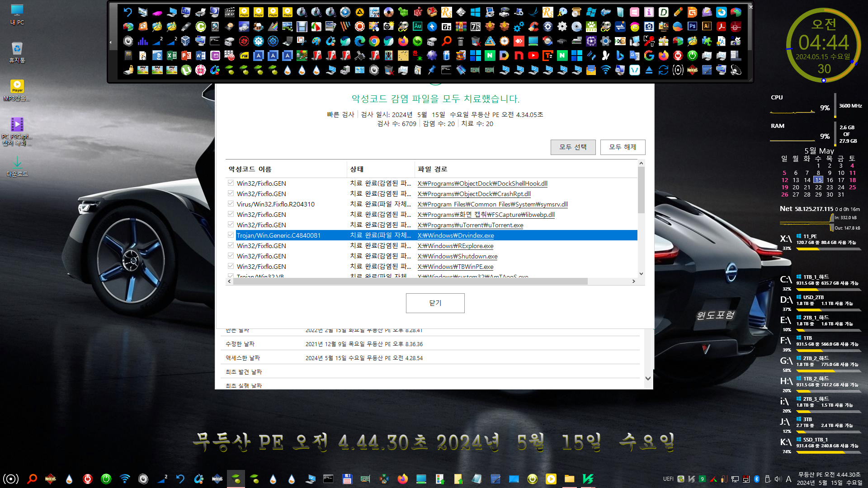The height and width of the screenshot is (488, 868).
Task: Toggle checkbox for Shutdown.exe row
Action: click(231, 256)
